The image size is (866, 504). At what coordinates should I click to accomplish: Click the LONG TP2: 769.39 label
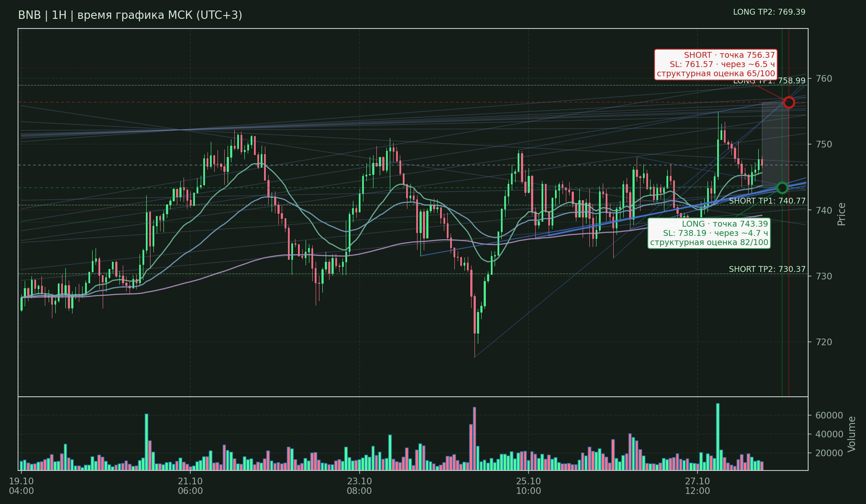[769, 12]
